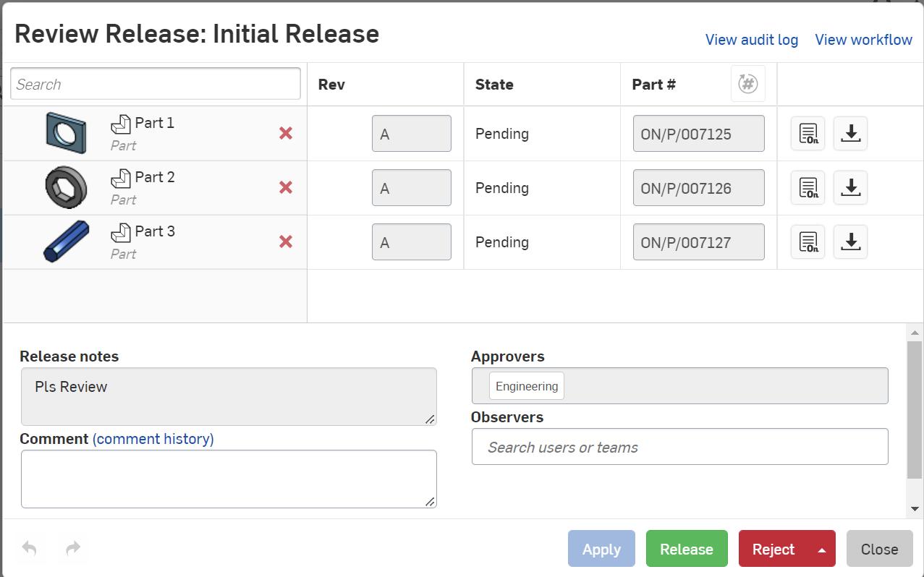Click inside the Observers search field
The width and height of the screenshot is (924, 577).
pos(679,446)
